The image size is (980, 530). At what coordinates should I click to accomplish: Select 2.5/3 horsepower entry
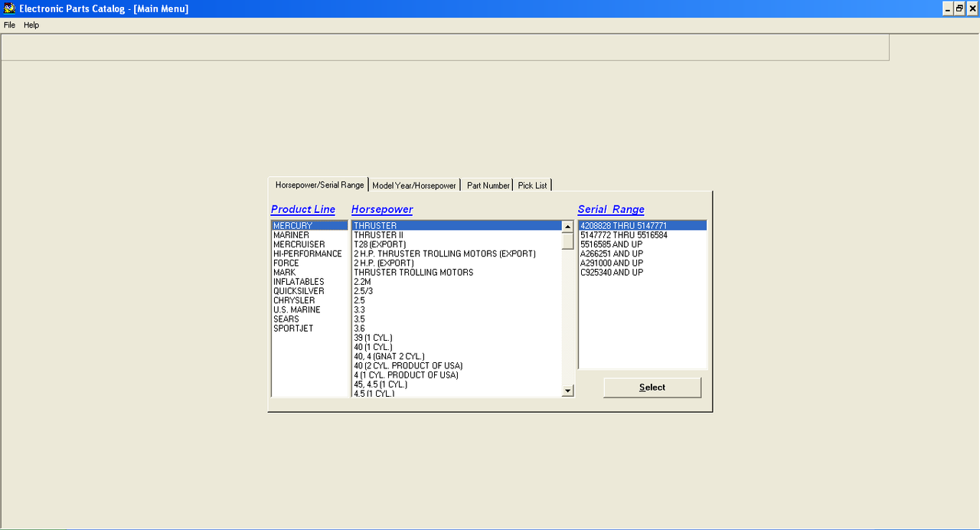[x=457, y=291]
